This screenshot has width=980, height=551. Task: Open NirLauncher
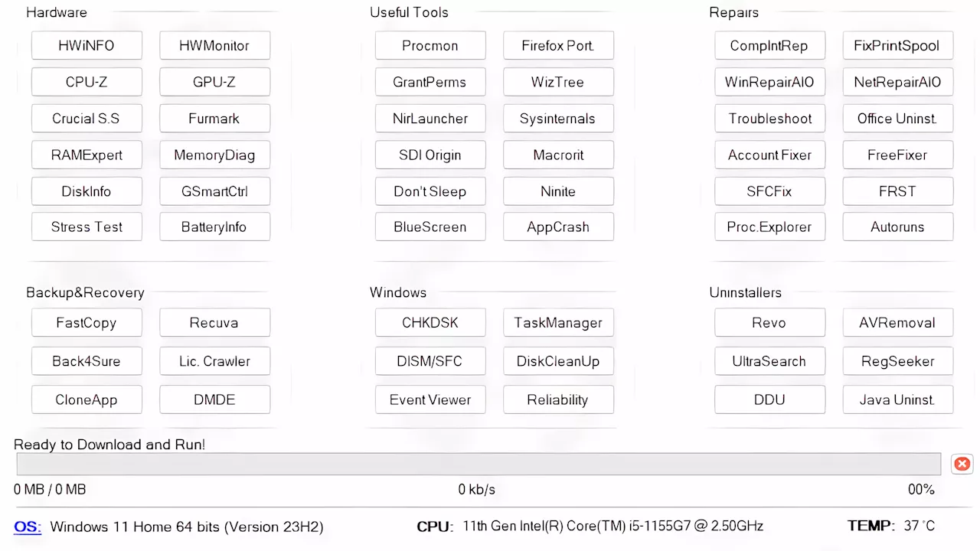click(430, 119)
